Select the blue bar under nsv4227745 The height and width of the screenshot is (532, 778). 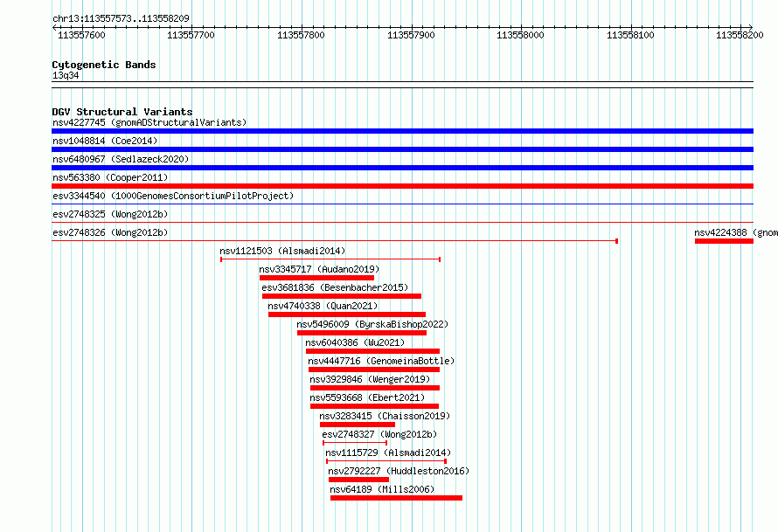pyautogui.click(x=402, y=131)
